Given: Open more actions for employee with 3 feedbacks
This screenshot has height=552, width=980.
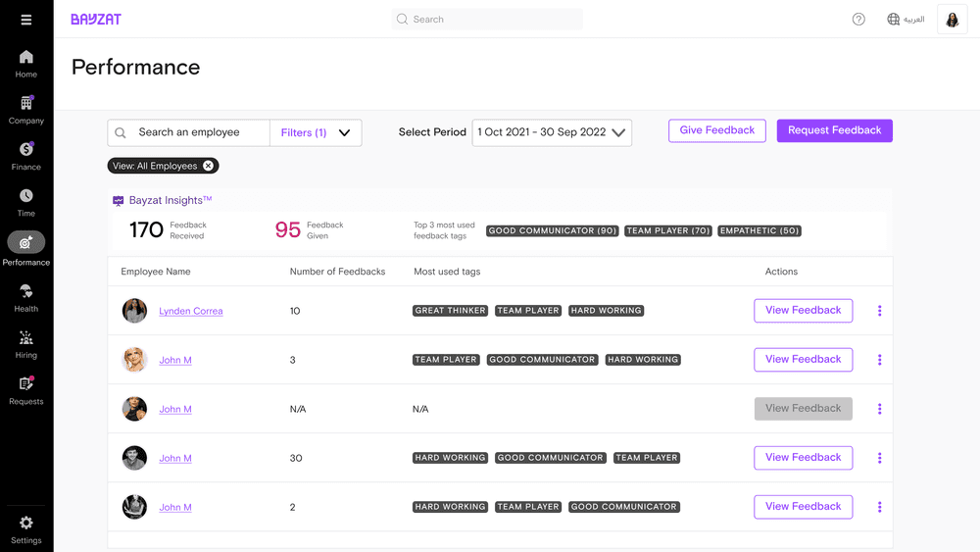Looking at the screenshot, I should [879, 360].
